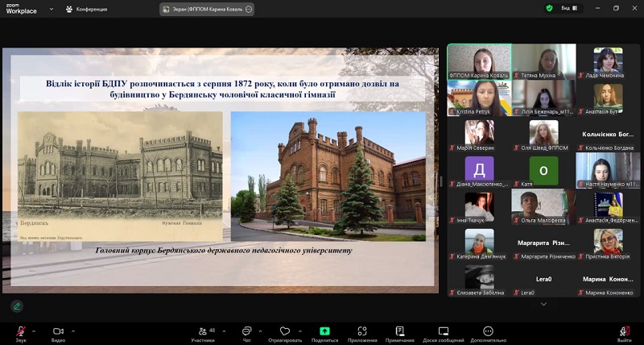Select the Конференция tab
644x345 pixels.
87,9
